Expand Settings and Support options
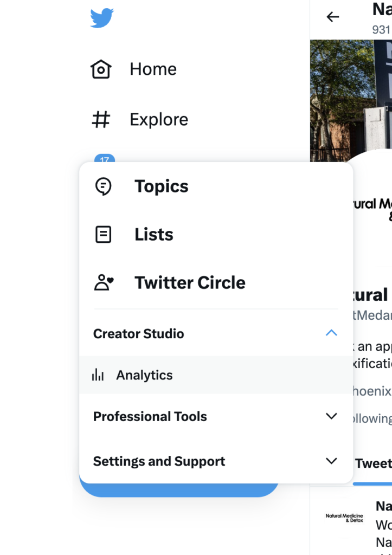392x555 pixels. click(331, 461)
